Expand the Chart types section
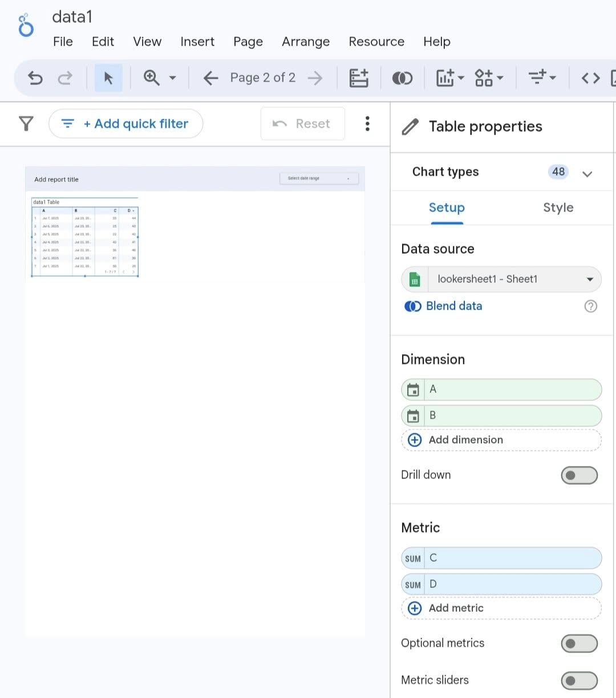616x698 pixels. 587,173
